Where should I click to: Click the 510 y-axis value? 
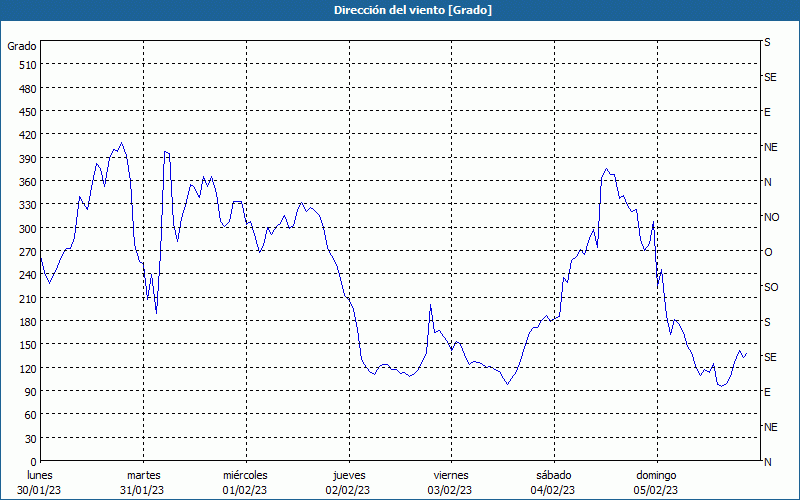[x=28, y=65]
